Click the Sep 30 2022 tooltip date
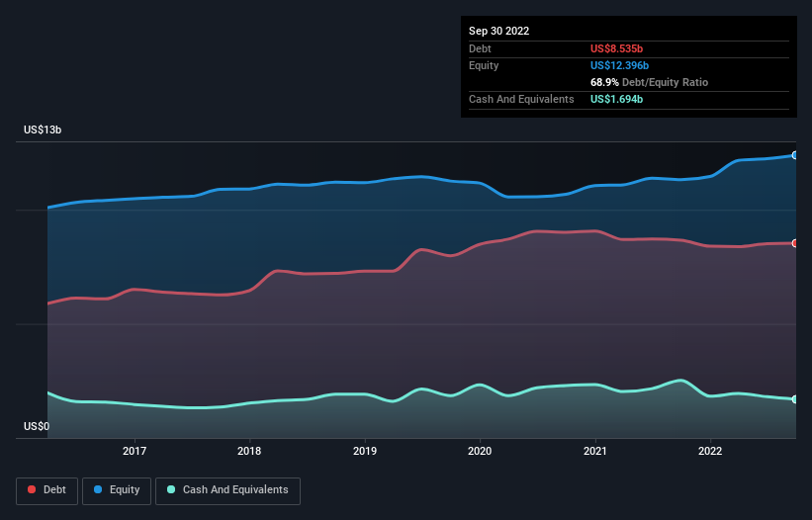This screenshot has height=520, width=812. click(498, 31)
